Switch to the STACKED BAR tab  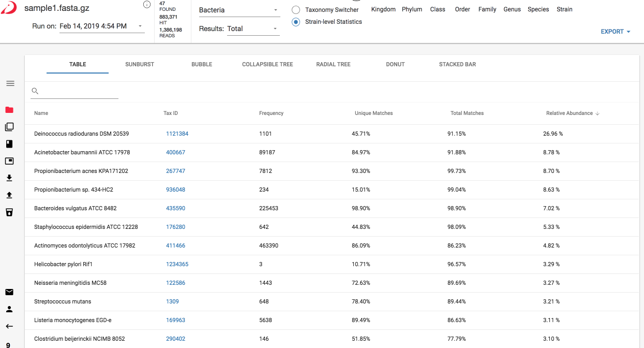(457, 64)
